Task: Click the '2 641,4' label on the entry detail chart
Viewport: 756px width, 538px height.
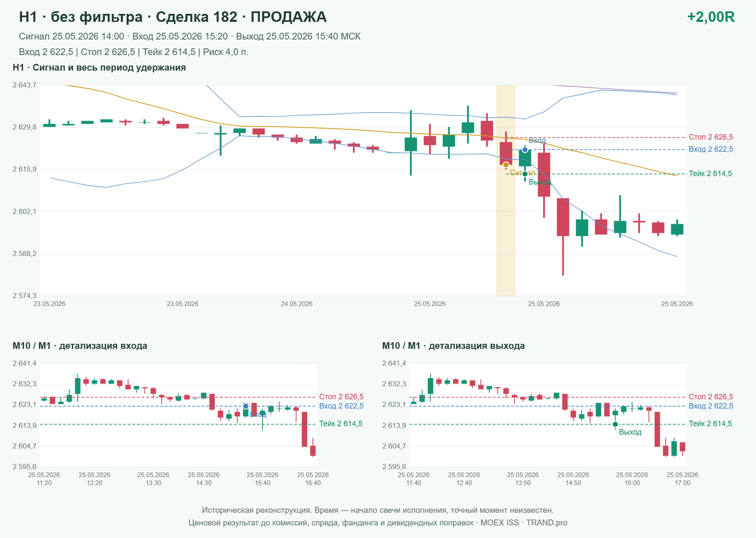Action: (24, 364)
